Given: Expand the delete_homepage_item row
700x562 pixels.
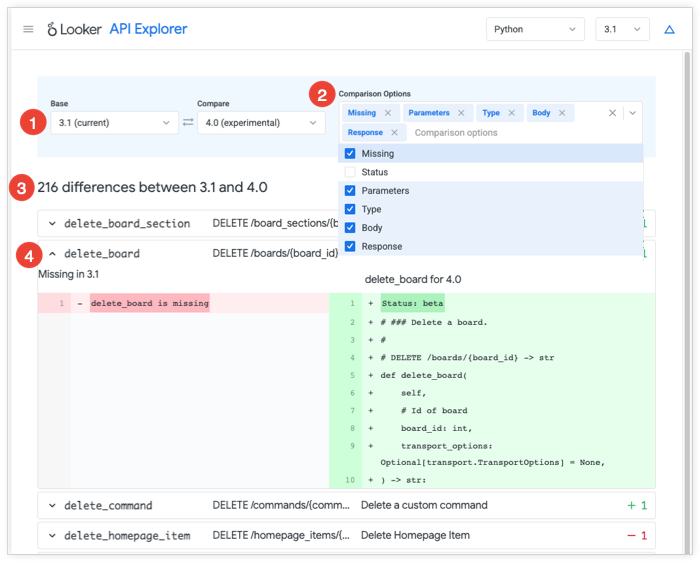Looking at the screenshot, I should coord(53,536).
